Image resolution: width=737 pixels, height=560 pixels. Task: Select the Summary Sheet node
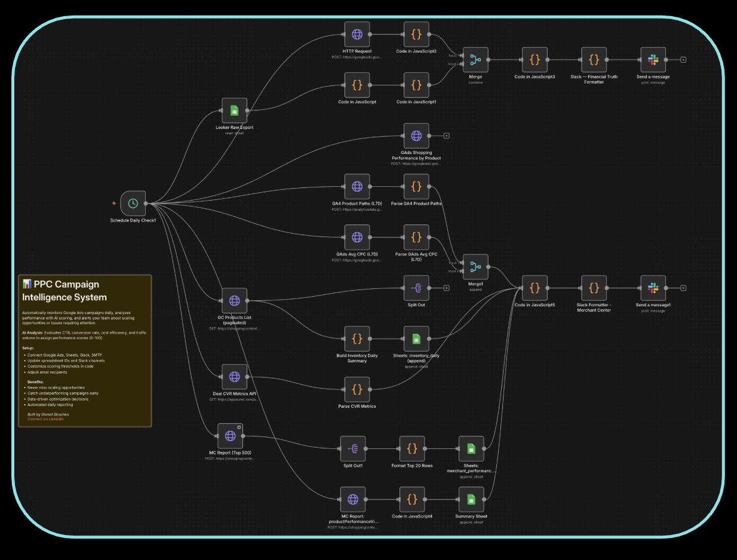470,499
